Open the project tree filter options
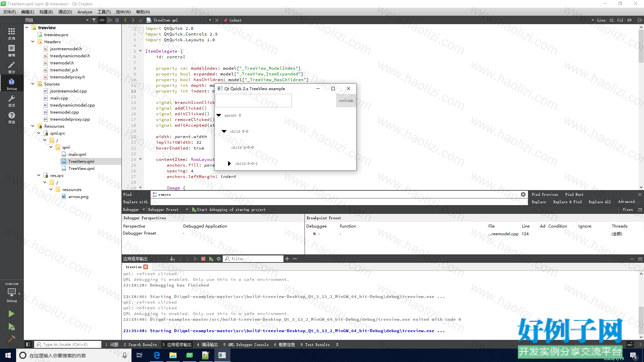The height and width of the screenshot is (362, 644). [x=94, y=20]
